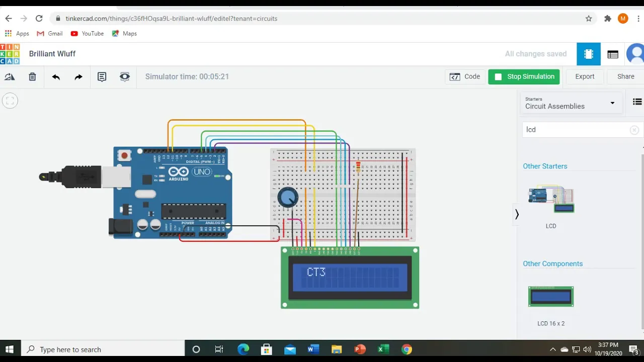Open the Maps bookmark
The width and height of the screenshot is (644, 362).
(124, 34)
